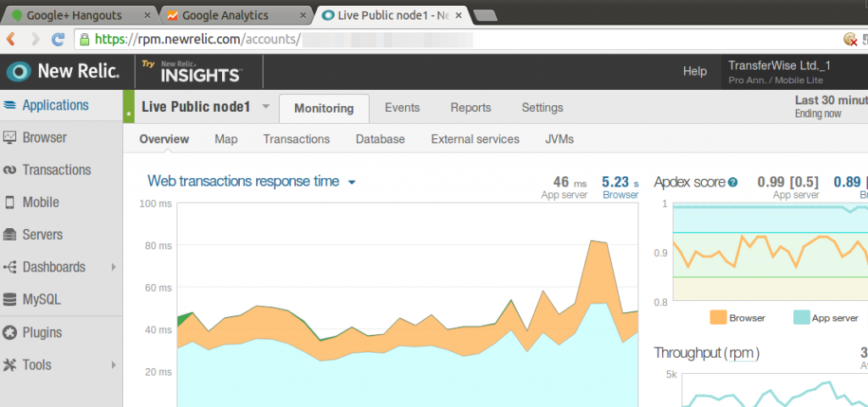Select the Map subtab
Viewport: 868px width, 407px height.
point(225,139)
